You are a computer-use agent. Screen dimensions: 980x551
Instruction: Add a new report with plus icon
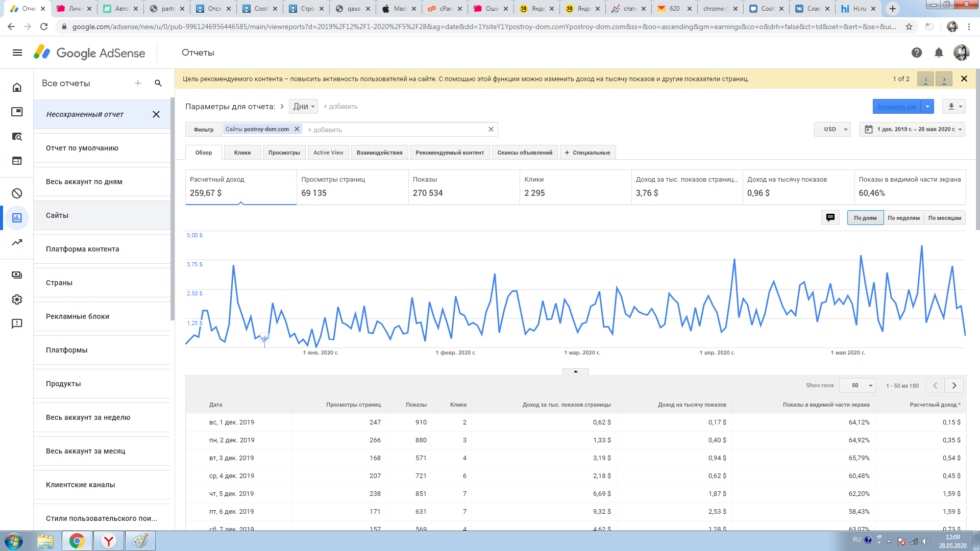click(138, 83)
